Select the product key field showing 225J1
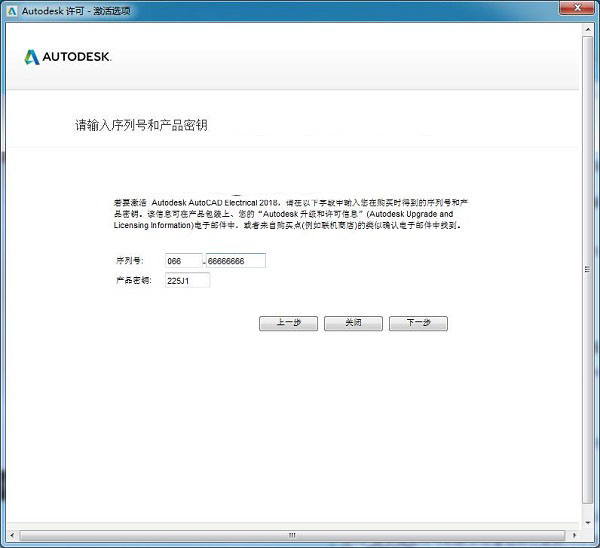Viewport: 600px width, 548px height. [x=188, y=281]
